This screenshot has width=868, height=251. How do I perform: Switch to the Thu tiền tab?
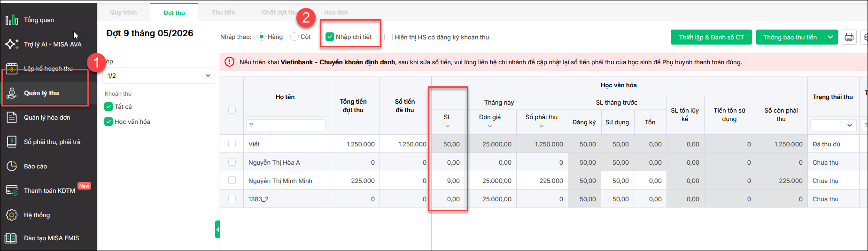click(223, 12)
